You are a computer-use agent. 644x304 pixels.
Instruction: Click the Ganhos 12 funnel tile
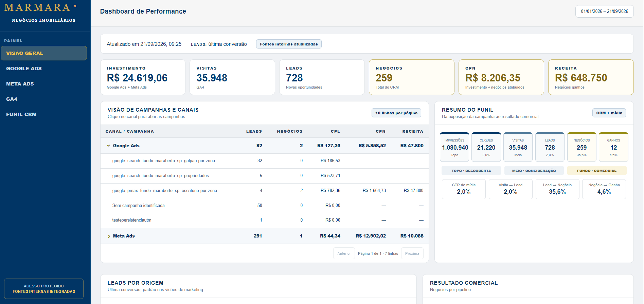tap(613, 147)
